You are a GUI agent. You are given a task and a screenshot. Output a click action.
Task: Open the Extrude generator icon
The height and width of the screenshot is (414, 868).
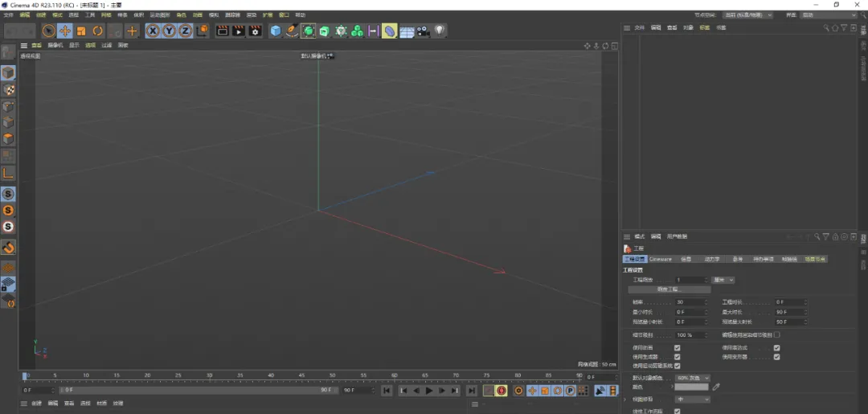[325, 31]
